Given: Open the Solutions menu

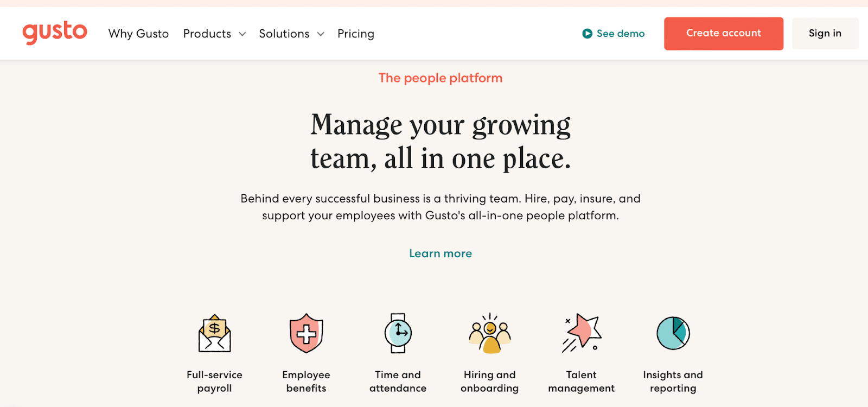Looking at the screenshot, I should click(284, 34).
